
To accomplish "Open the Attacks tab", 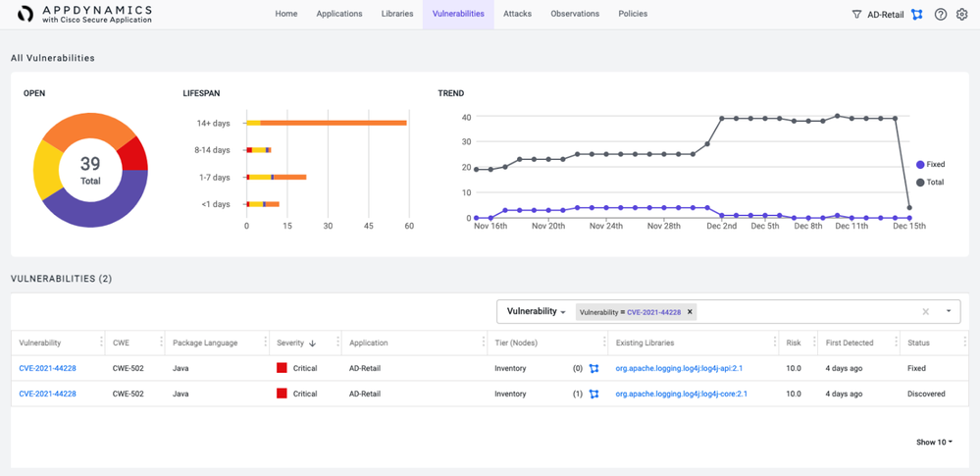I will [518, 14].
